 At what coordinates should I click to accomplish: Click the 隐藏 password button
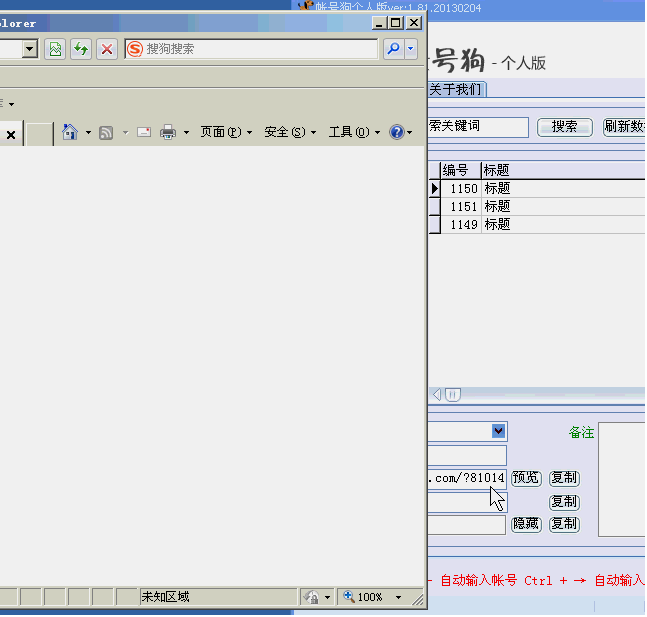(x=526, y=524)
